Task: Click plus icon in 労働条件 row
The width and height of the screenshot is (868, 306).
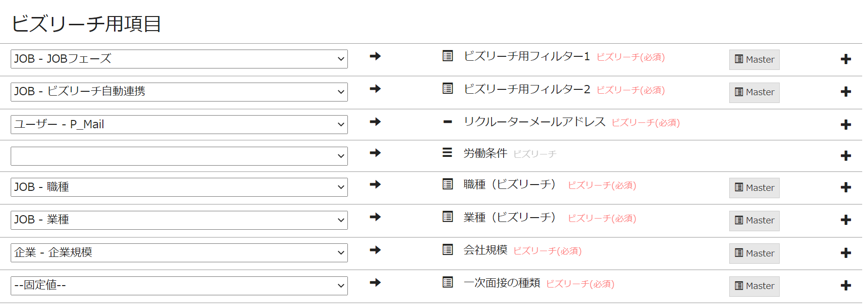Action: coord(846,156)
